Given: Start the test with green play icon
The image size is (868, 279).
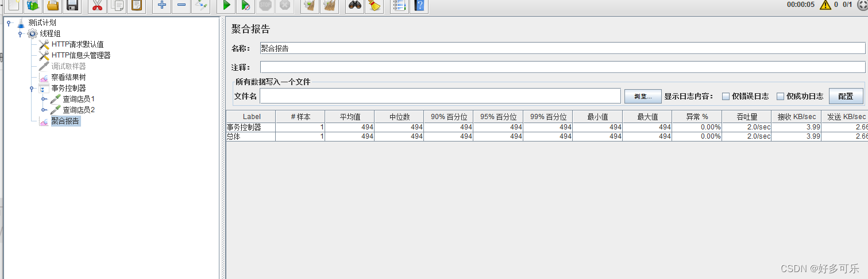Looking at the screenshot, I should point(226,6).
